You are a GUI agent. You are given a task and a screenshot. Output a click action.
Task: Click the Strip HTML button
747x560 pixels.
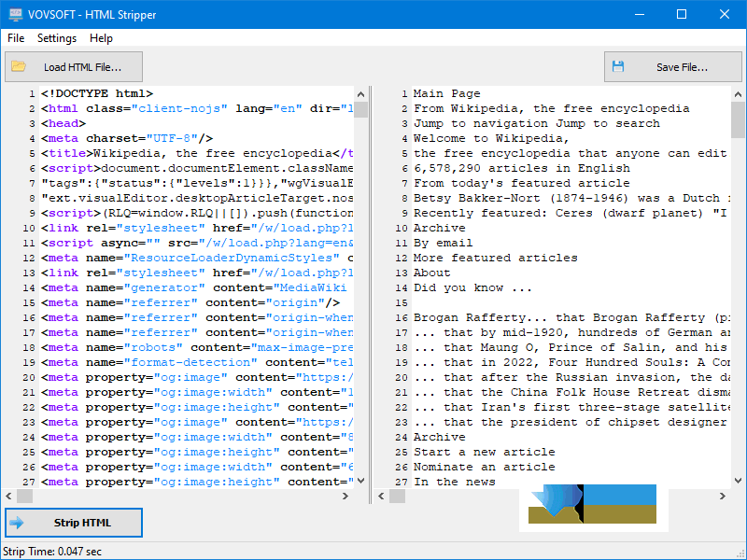[x=74, y=523]
